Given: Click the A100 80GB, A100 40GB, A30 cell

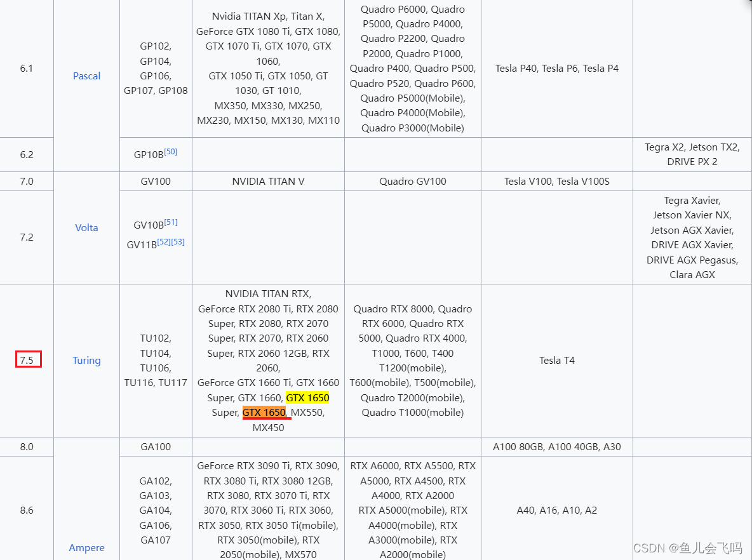Looking at the screenshot, I should pyautogui.click(x=557, y=447).
